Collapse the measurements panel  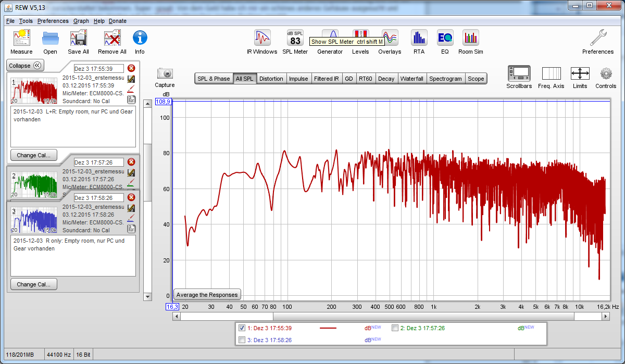coord(26,66)
